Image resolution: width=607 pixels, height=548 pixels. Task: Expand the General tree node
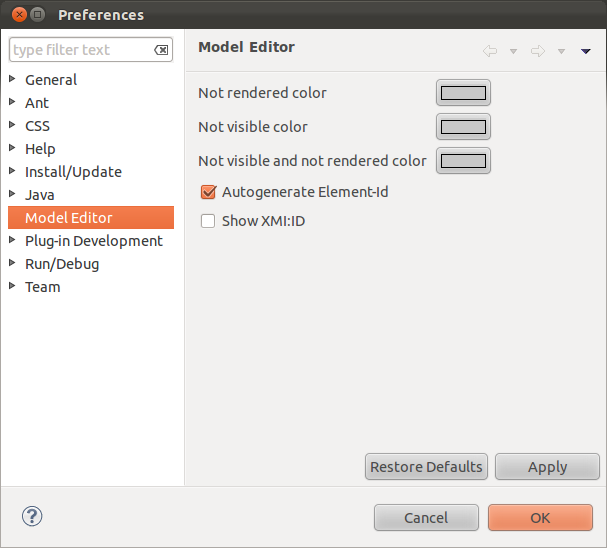12,80
